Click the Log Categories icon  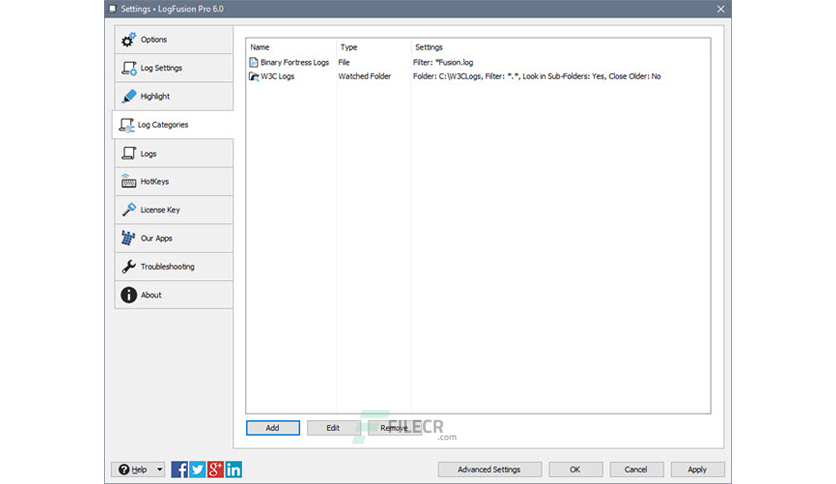click(126, 125)
